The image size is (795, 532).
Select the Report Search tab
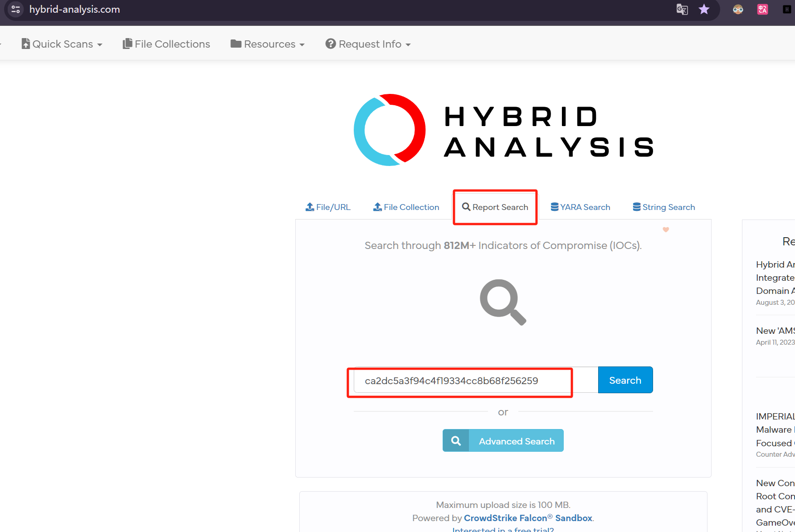click(495, 207)
